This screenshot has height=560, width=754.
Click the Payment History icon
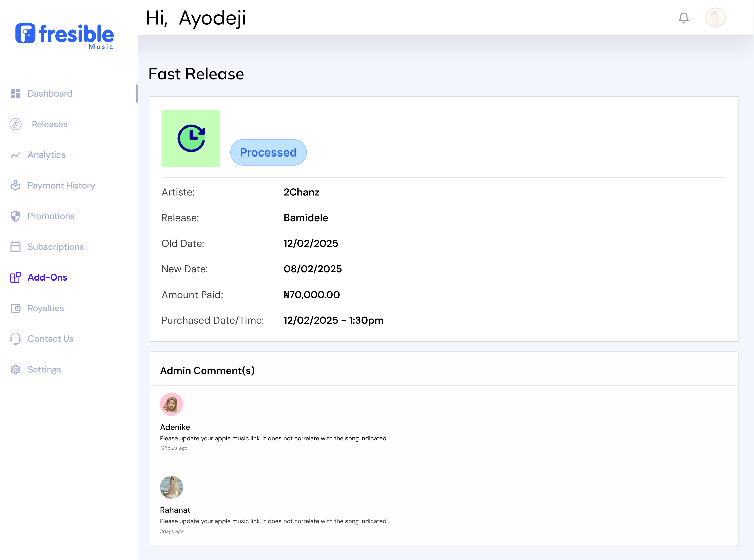pos(16,185)
